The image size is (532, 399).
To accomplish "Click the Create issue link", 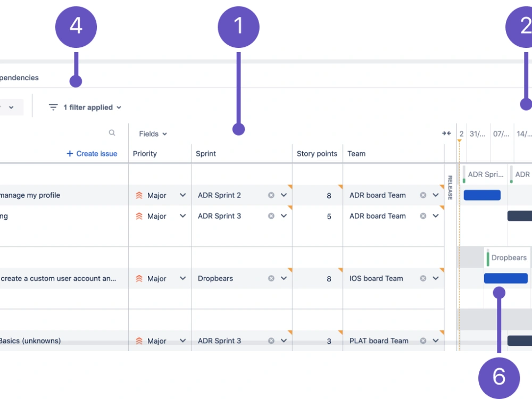I will (96, 153).
